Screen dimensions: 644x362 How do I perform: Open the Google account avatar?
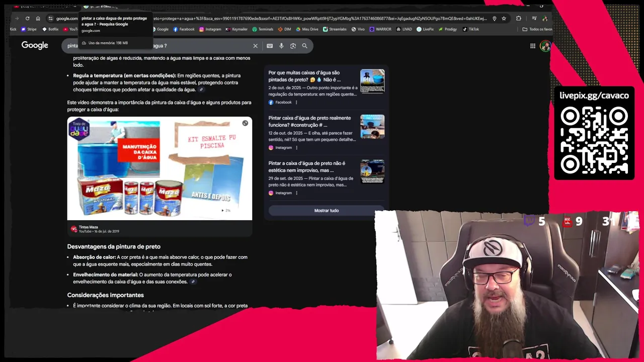(545, 46)
